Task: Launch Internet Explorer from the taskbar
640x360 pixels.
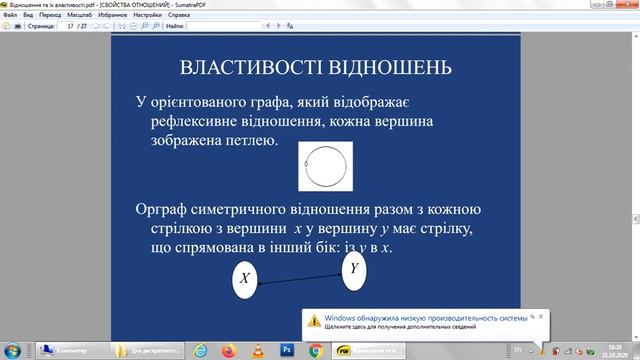Action: 200,351
